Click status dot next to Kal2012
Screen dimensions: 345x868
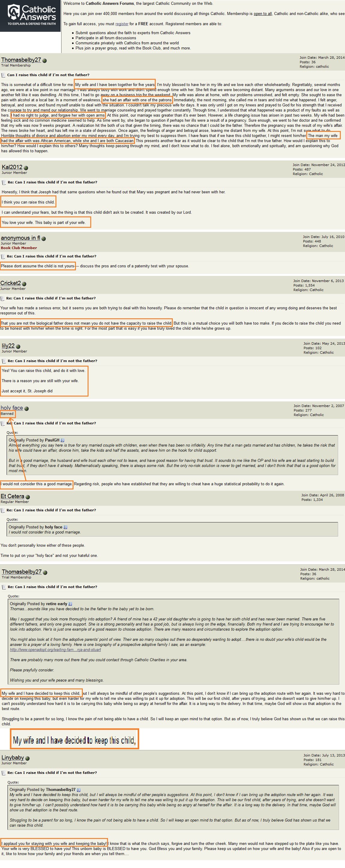click(x=26, y=168)
